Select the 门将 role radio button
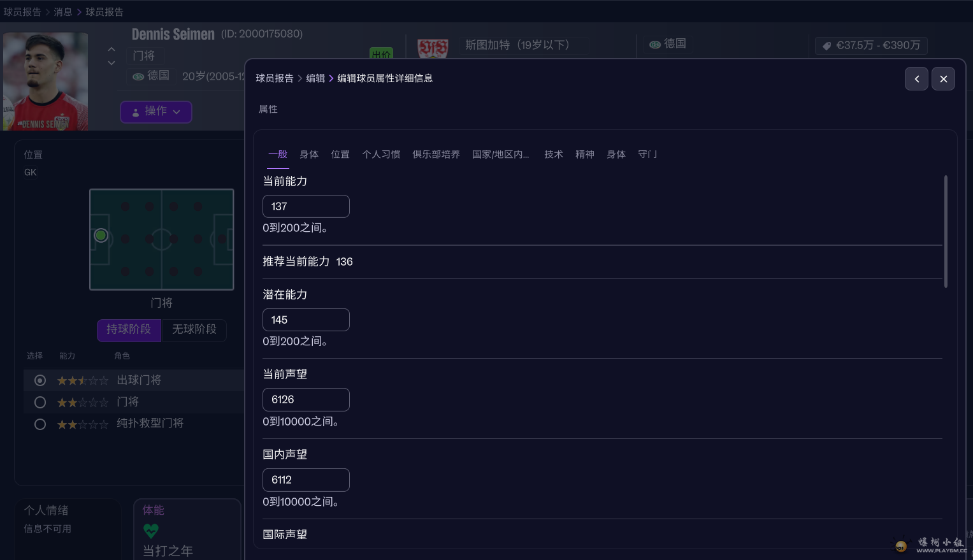Viewport: 973px width, 560px height. [x=40, y=402]
